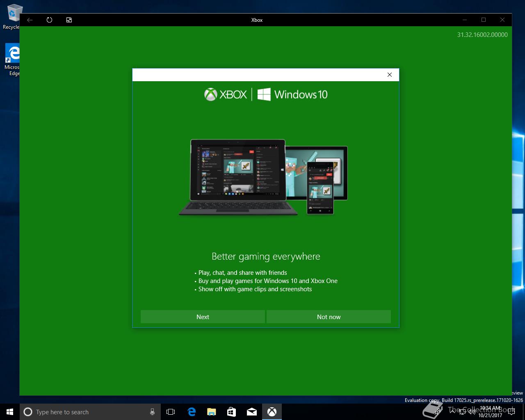Open the Windows Start menu
Viewport: 525px width, 420px height.
point(10,412)
